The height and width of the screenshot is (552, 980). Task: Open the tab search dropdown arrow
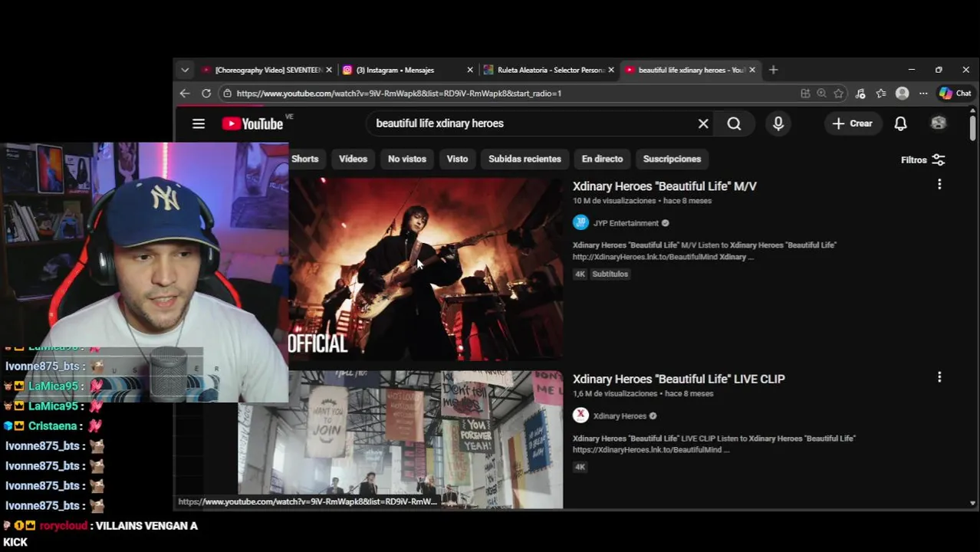[185, 70]
